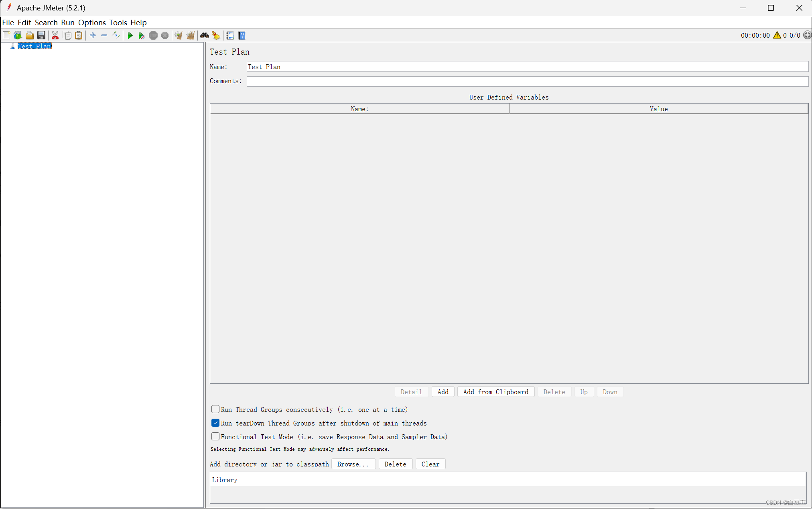Click Add from Clipboard button

tap(496, 392)
